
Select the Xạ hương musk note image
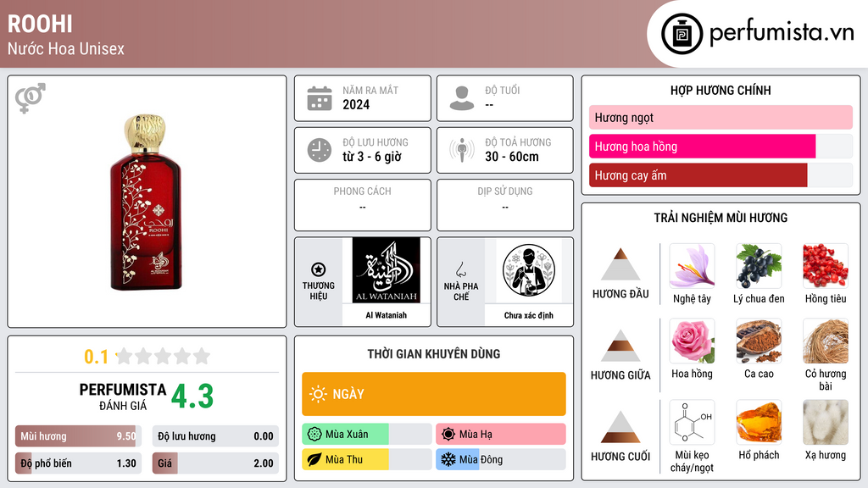(x=826, y=422)
